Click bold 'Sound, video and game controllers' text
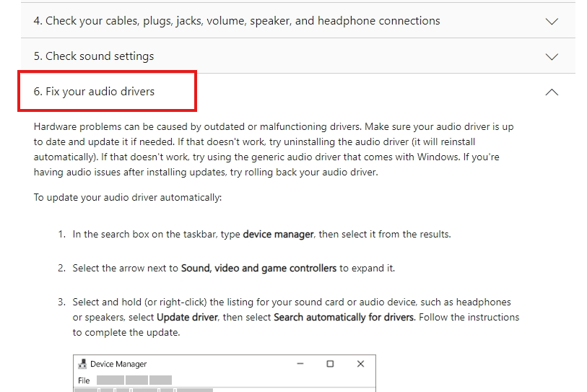 point(258,269)
